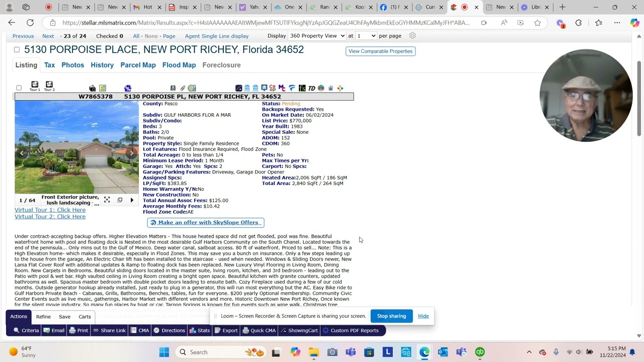Screen dimensions: 644x362
Task: Open File Explorer from taskbar
Action: pos(313,352)
